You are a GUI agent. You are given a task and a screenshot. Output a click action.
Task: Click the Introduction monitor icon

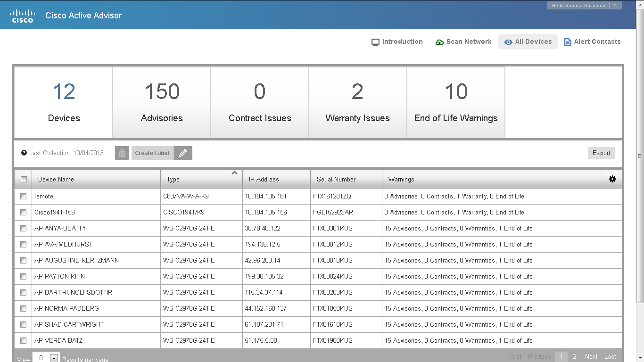click(375, 42)
